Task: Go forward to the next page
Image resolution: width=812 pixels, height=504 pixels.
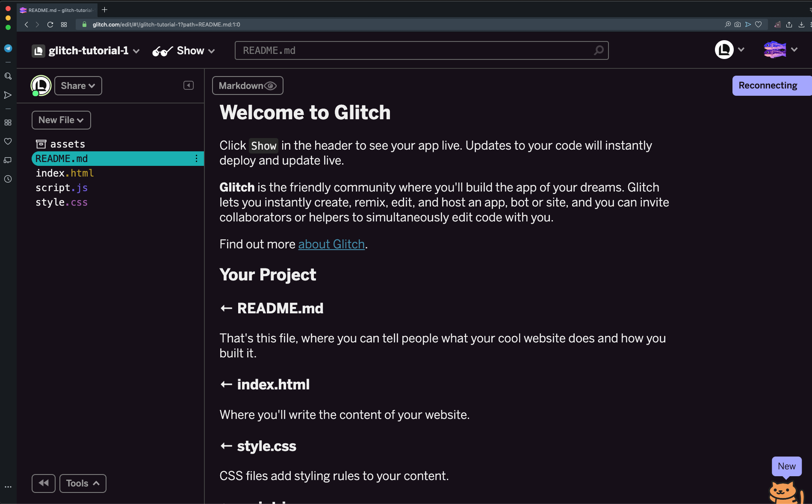Action: [x=37, y=24]
